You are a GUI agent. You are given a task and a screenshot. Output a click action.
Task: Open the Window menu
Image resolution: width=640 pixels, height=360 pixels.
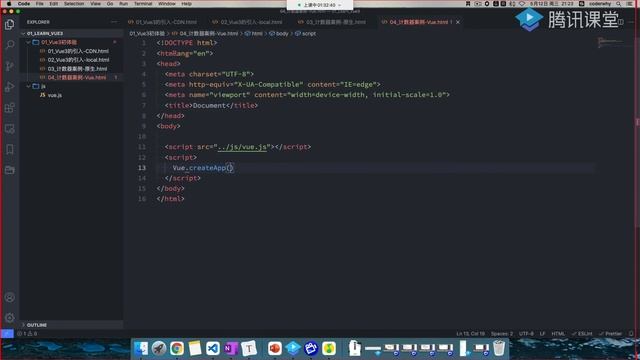coord(167,4)
